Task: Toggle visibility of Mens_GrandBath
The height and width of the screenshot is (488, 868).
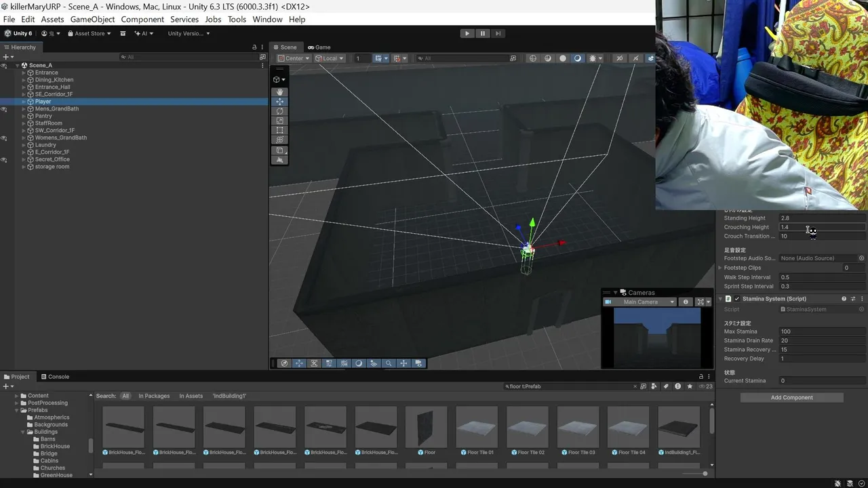Action: coord(4,109)
